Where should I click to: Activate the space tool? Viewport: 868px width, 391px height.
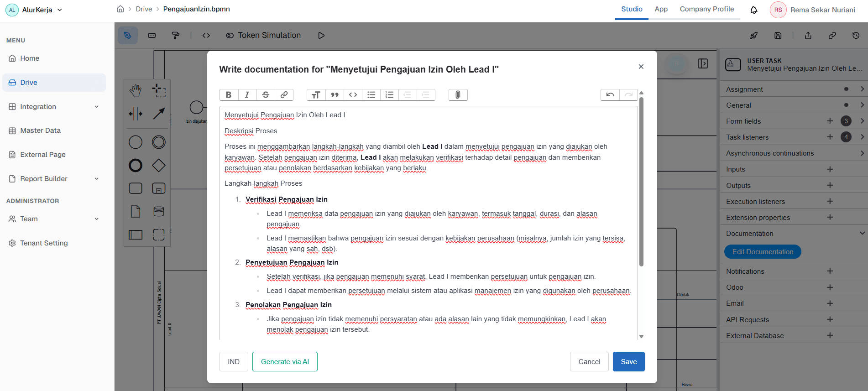136,114
